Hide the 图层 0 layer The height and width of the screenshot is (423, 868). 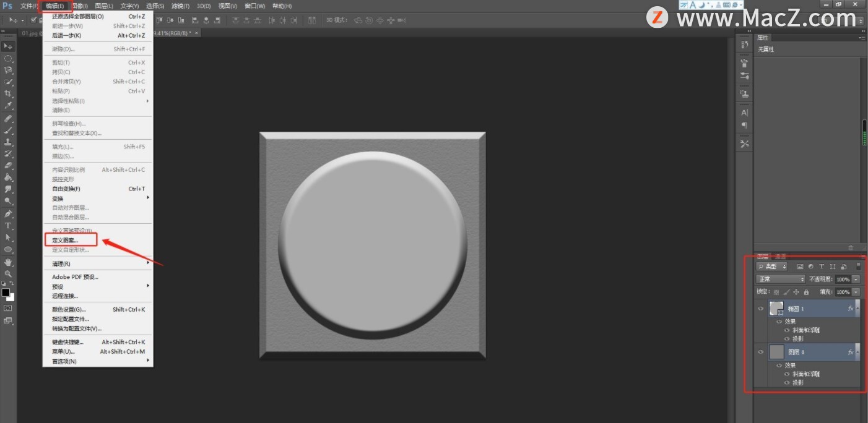click(x=761, y=352)
